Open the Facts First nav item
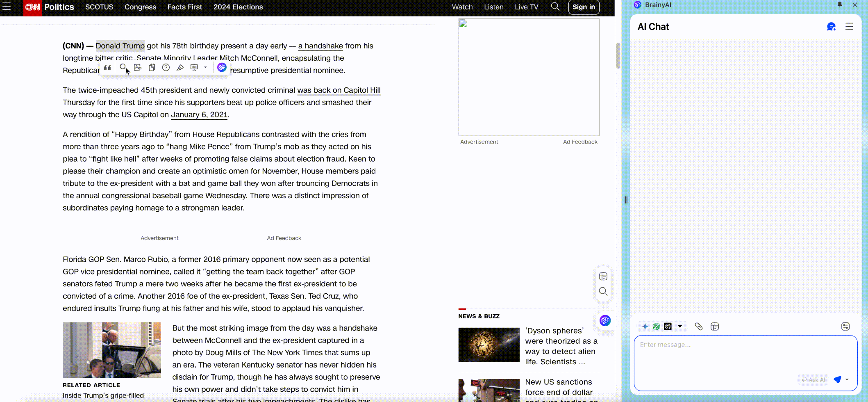Image resolution: width=868 pixels, height=402 pixels. coord(185,7)
